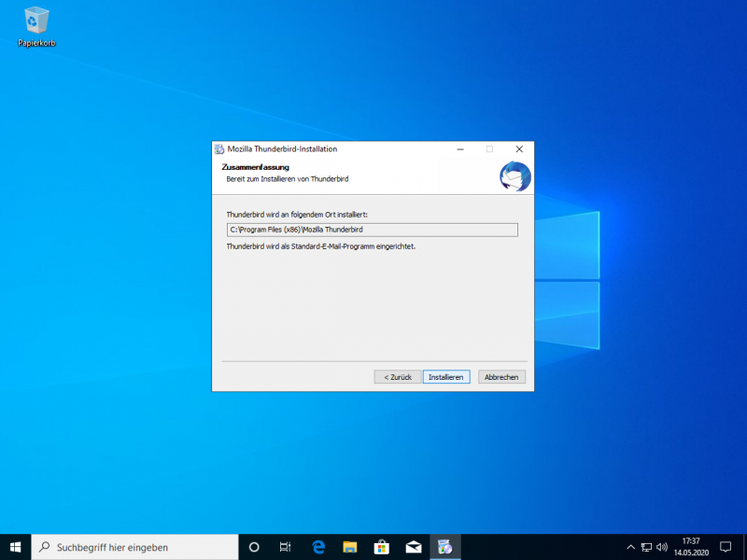Click the Thunderbird installer taskbar icon

[x=445, y=547]
